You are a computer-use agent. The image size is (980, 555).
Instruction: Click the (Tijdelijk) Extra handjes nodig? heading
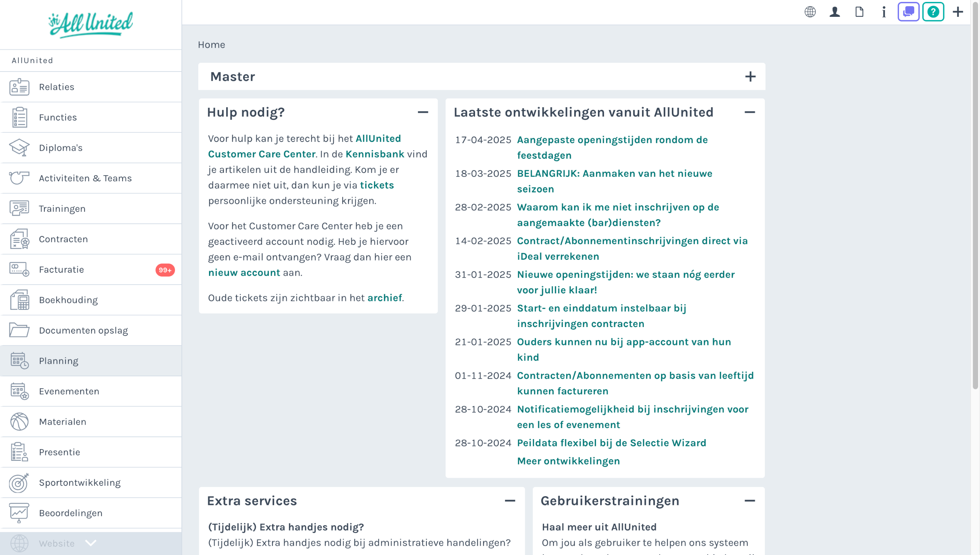pos(286,527)
